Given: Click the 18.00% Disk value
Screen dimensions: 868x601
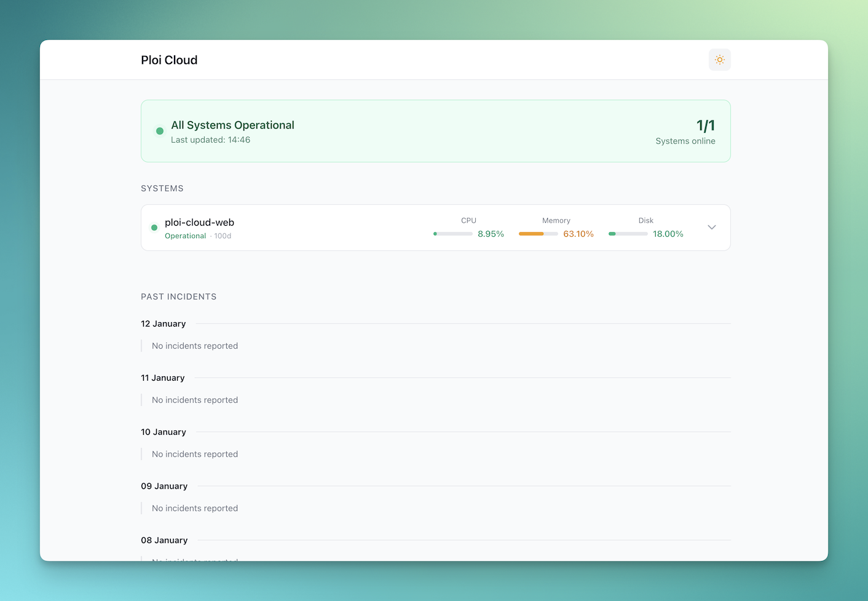Looking at the screenshot, I should tap(668, 234).
